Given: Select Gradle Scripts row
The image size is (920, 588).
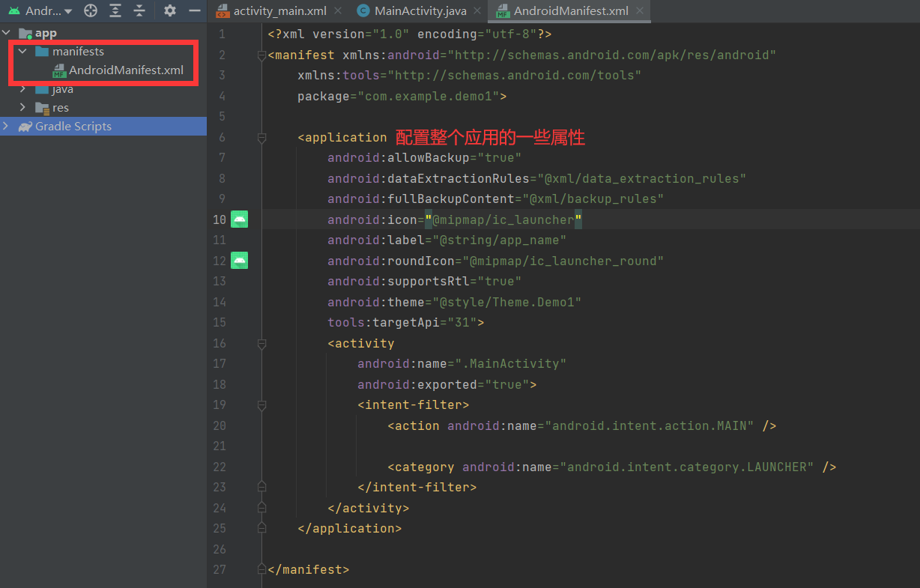Looking at the screenshot, I should point(103,127).
